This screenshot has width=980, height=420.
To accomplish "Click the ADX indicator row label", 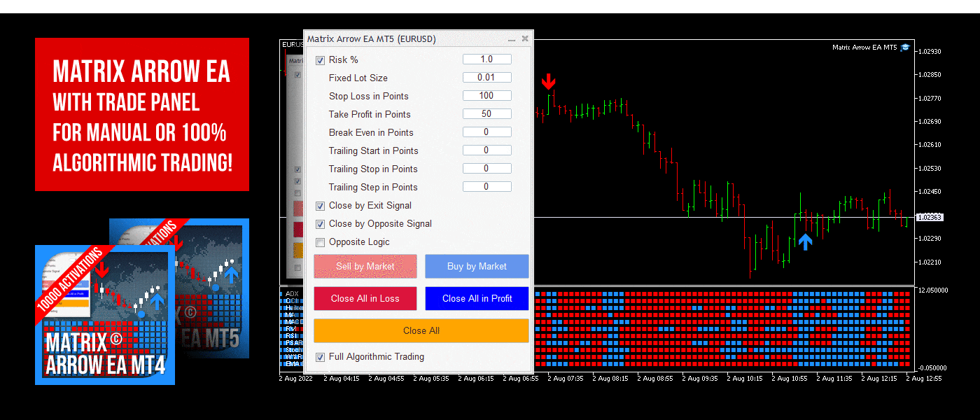I will tap(292, 294).
